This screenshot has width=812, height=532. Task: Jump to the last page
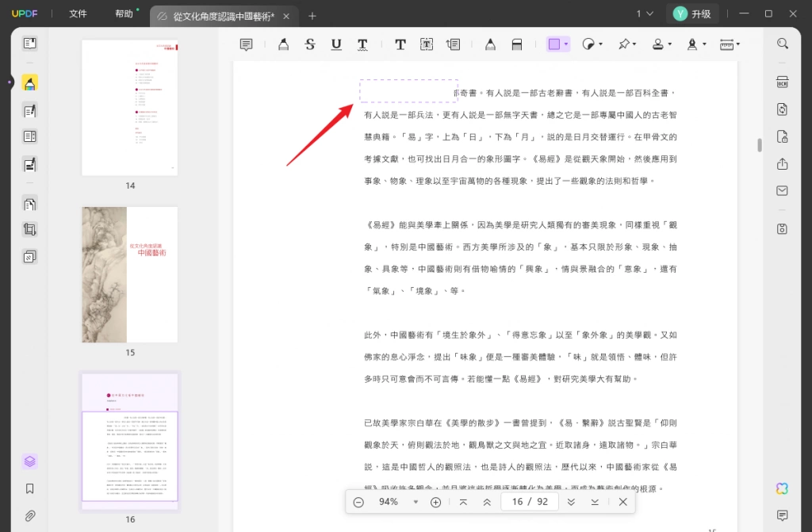(x=595, y=502)
